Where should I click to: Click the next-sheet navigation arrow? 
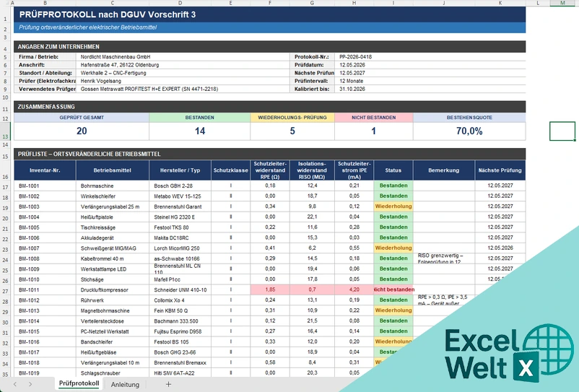(30, 384)
